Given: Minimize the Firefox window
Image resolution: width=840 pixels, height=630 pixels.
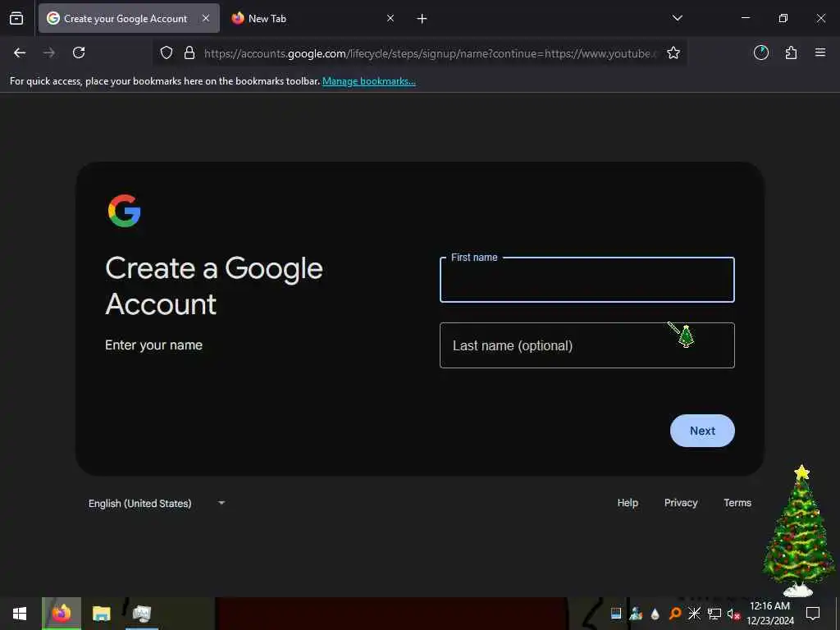Looking at the screenshot, I should coord(745,18).
